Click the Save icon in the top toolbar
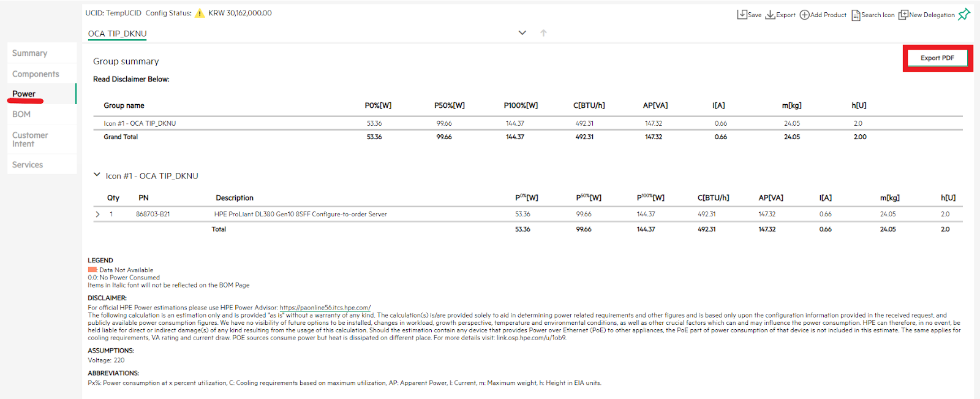The image size is (980, 399). point(742,15)
